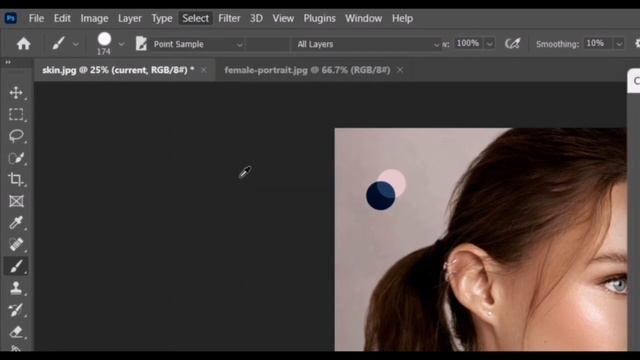Open the Window menu
Image resolution: width=640 pixels, height=360 pixels.
[363, 18]
